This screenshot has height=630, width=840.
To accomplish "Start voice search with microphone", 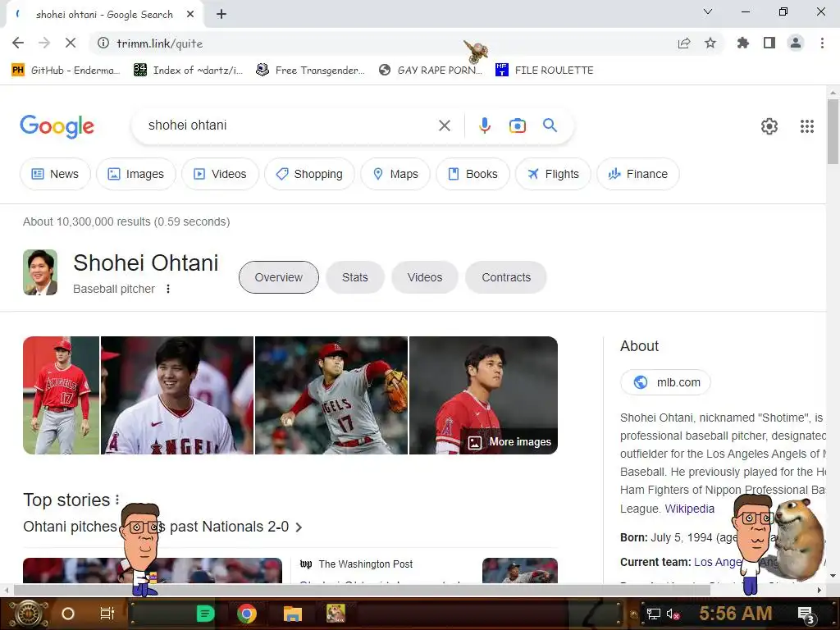I will coord(484,126).
